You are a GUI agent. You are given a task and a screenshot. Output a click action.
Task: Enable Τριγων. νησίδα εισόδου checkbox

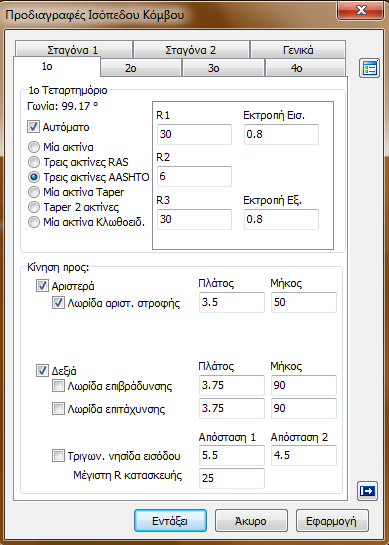pyautogui.click(x=58, y=456)
